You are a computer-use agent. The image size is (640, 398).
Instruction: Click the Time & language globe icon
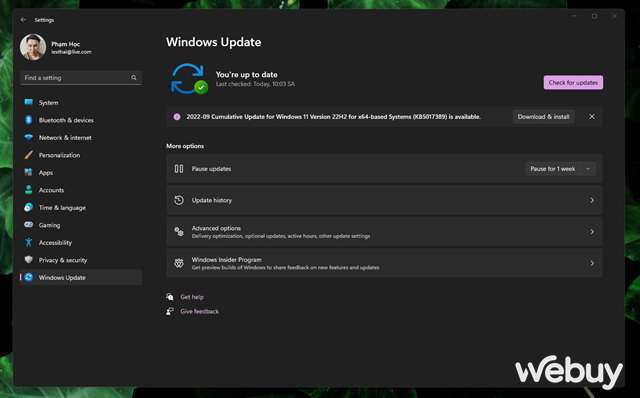29,207
